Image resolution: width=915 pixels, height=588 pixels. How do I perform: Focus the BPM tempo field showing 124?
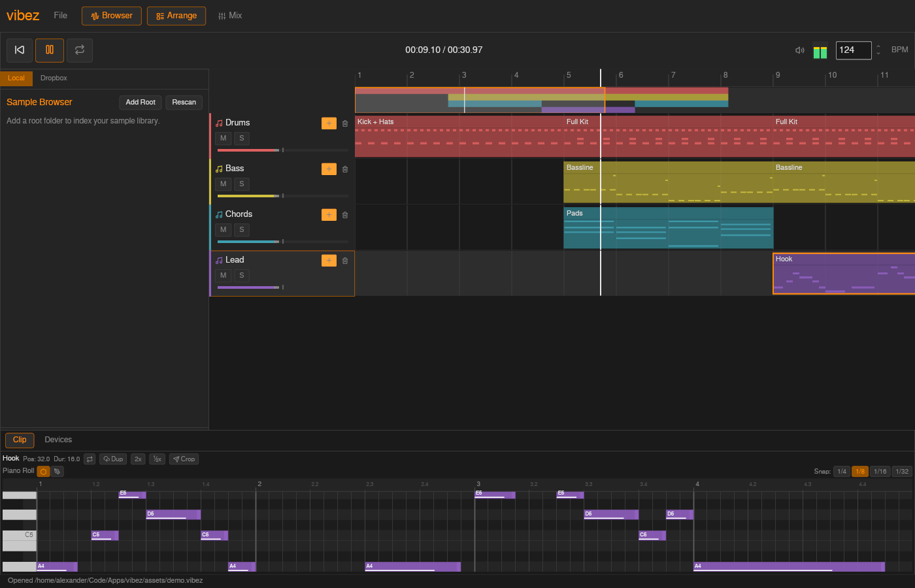854,50
